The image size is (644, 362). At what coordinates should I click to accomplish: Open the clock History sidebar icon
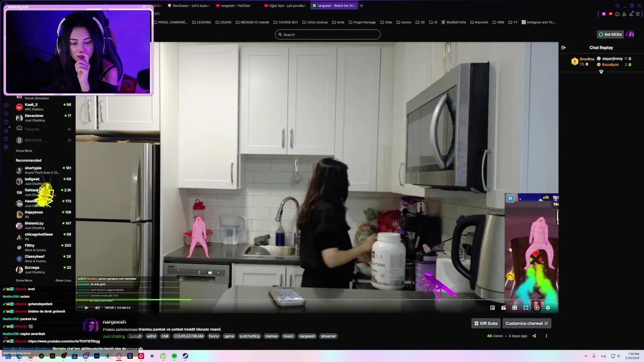[x=6, y=122]
